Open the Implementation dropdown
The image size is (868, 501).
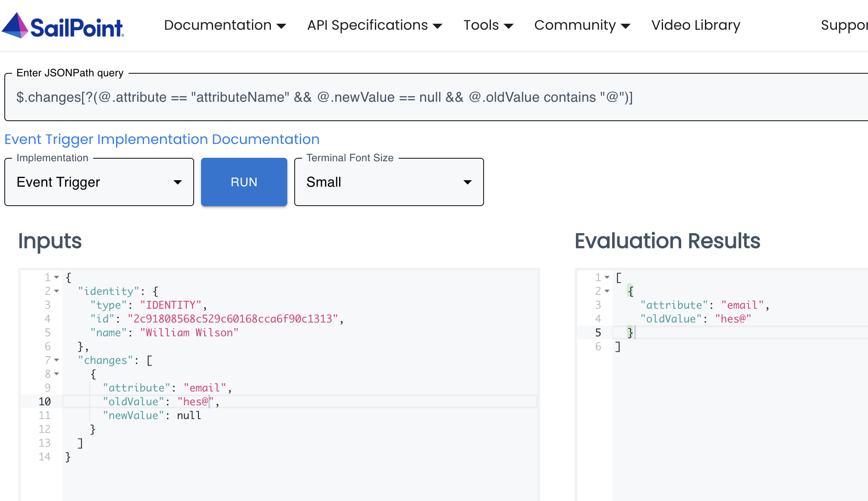[99, 182]
